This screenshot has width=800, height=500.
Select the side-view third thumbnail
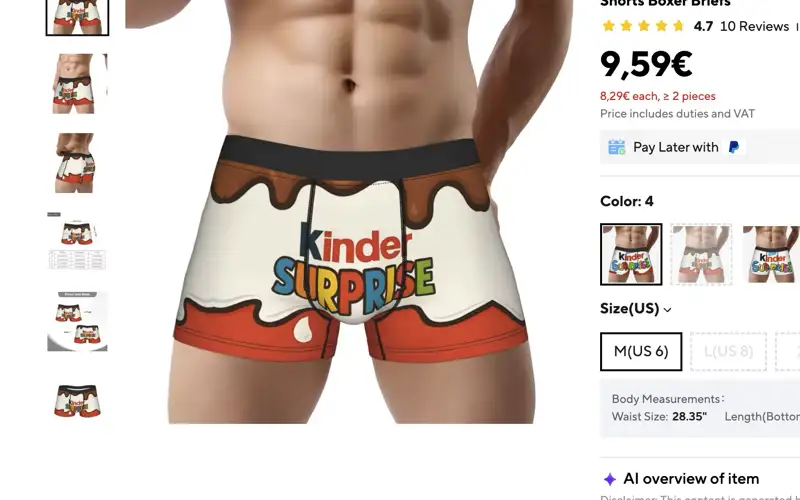tap(78, 163)
